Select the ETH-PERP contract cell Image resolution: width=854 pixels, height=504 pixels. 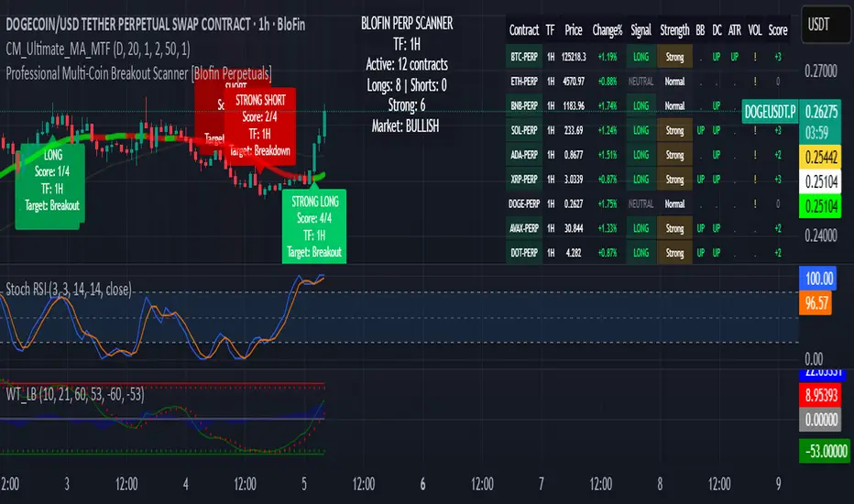(524, 82)
